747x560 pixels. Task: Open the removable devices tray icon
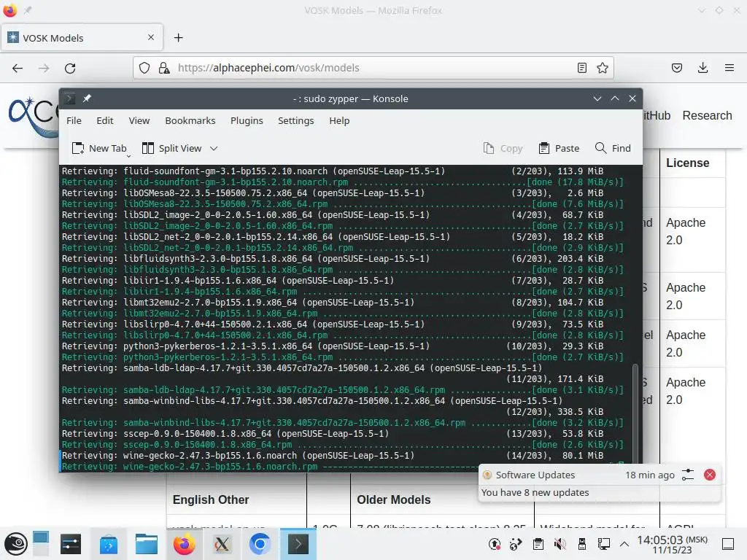[582, 544]
